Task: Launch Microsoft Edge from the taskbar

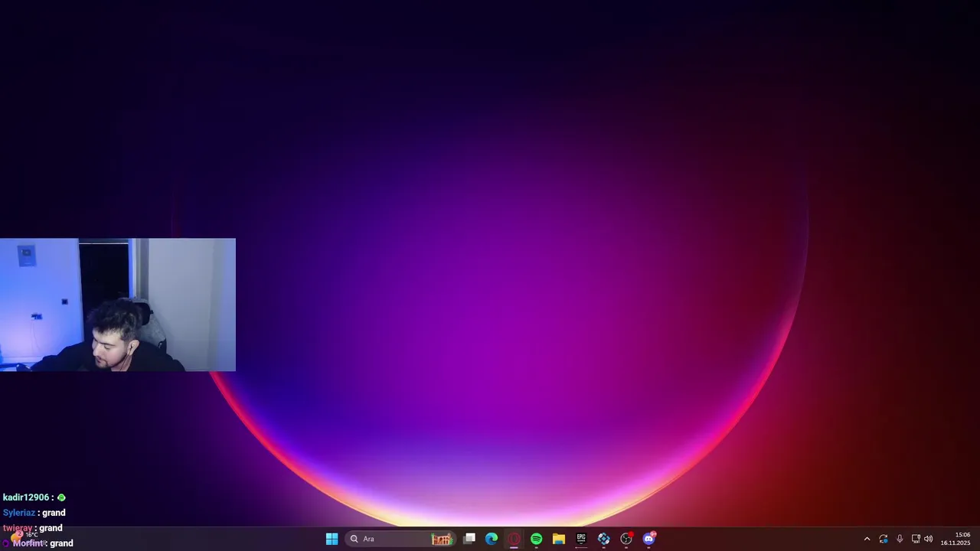Action: 492,539
